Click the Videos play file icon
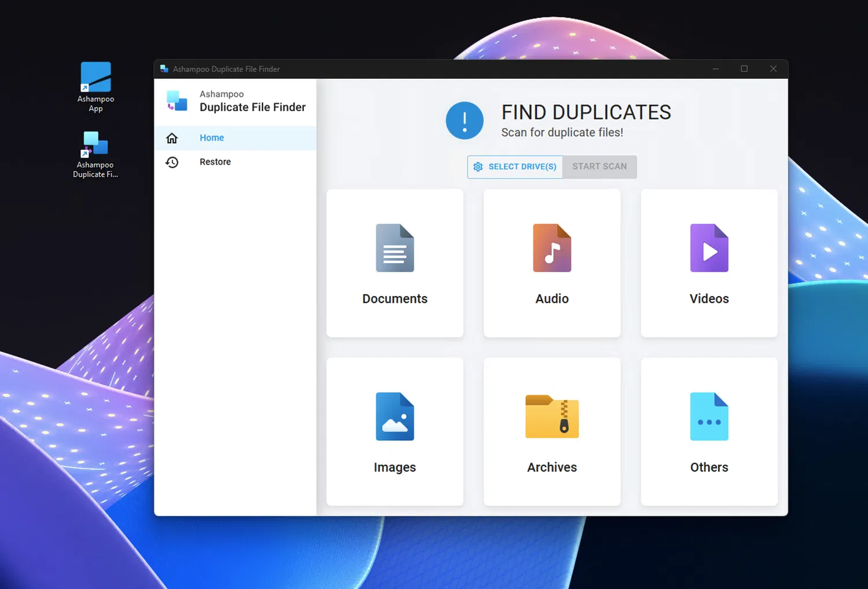 pyautogui.click(x=709, y=248)
